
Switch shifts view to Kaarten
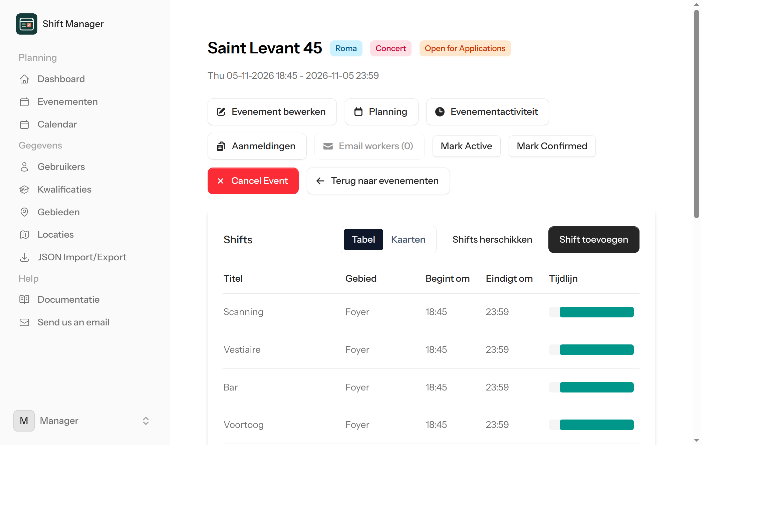(x=408, y=240)
